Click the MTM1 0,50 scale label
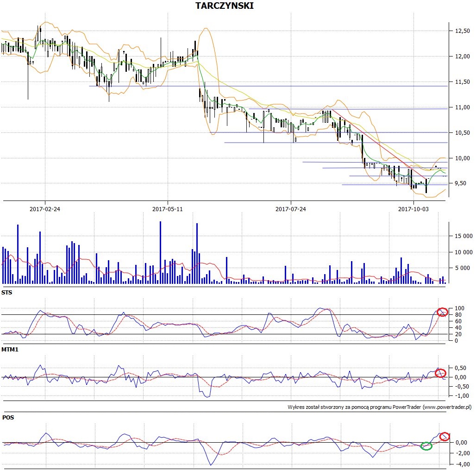The width and height of the screenshot is (476, 470). pyautogui.click(x=460, y=368)
